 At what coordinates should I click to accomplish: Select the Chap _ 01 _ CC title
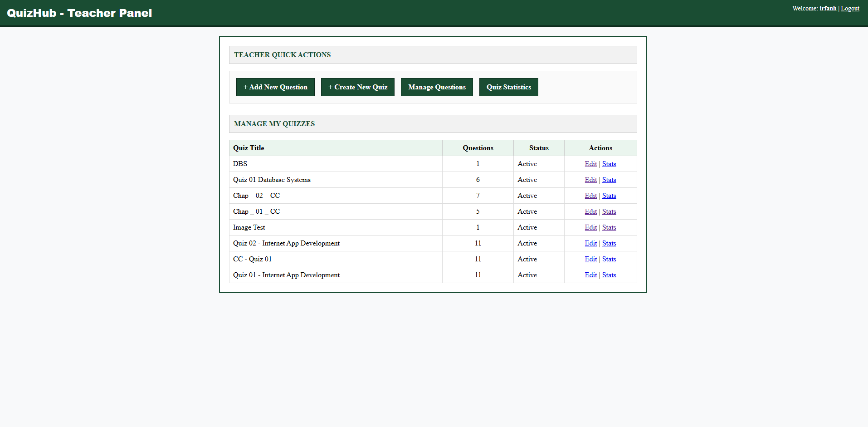click(x=256, y=211)
